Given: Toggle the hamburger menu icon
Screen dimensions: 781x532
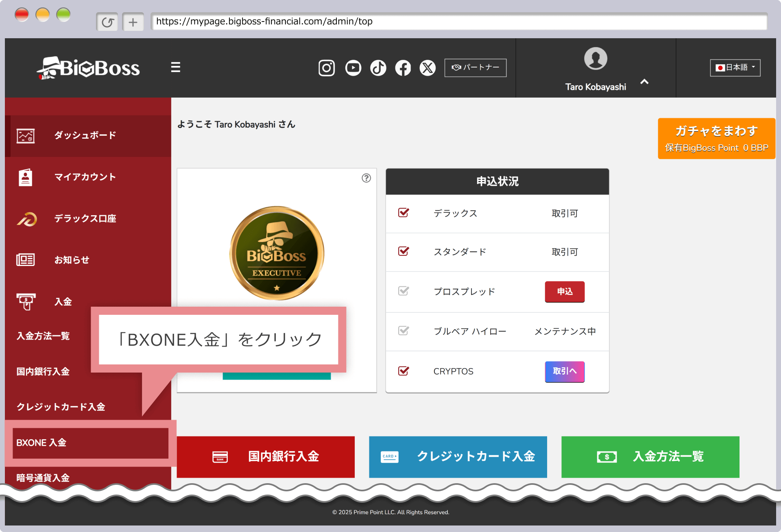Looking at the screenshot, I should pyautogui.click(x=175, y=67).
